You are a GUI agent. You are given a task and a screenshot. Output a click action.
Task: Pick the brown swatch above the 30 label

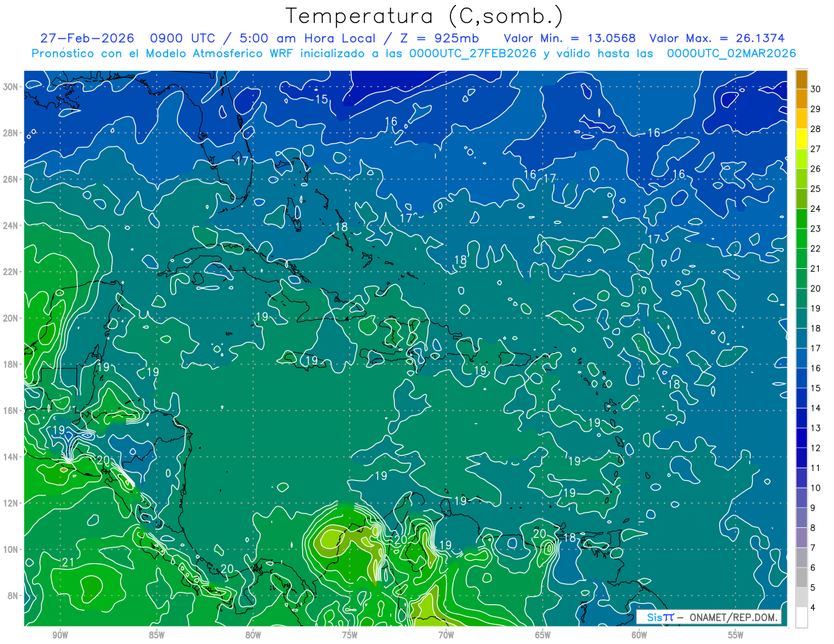pyautogui.click(x=801, y=79)
